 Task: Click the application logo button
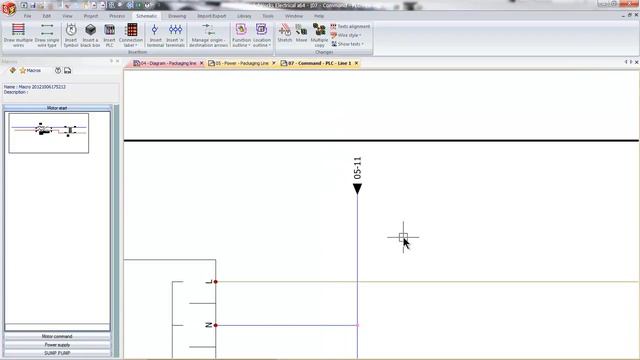pos(8,8)
